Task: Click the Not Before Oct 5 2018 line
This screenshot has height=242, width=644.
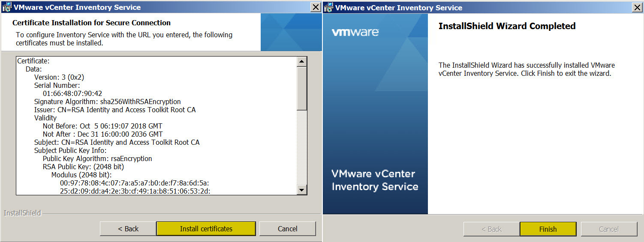Action: tap(102, 126)
